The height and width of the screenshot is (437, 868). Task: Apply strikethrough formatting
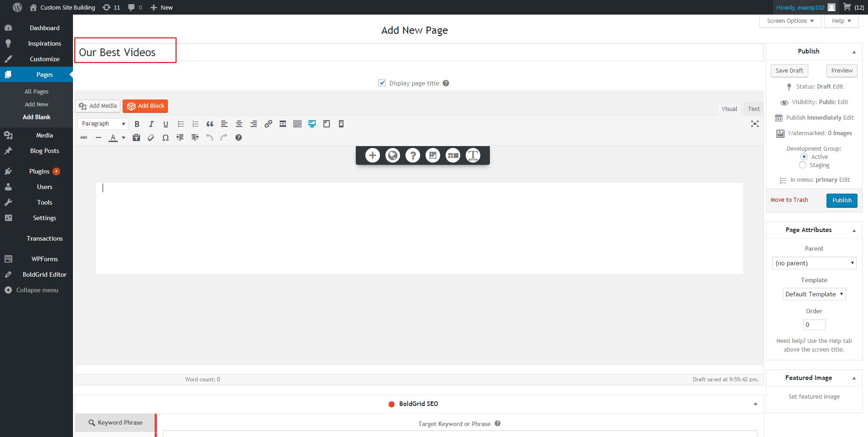point(84,137)
